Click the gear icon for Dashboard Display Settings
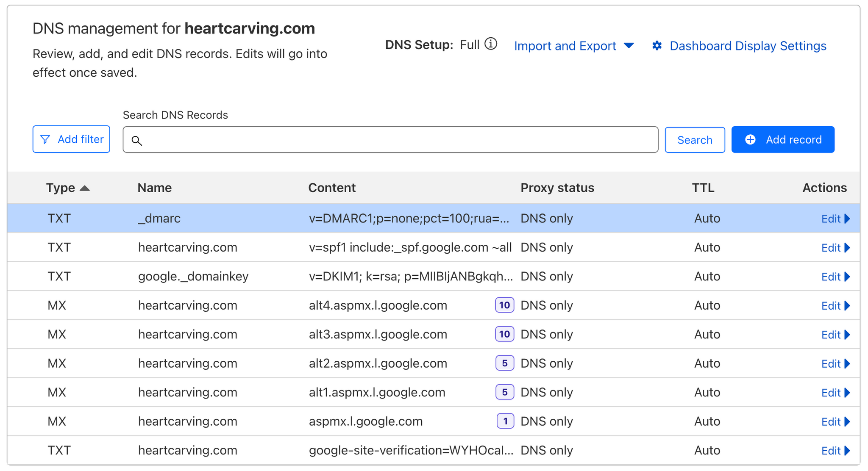868x471 pixels. pyautogui.click(x=657, y=46)
